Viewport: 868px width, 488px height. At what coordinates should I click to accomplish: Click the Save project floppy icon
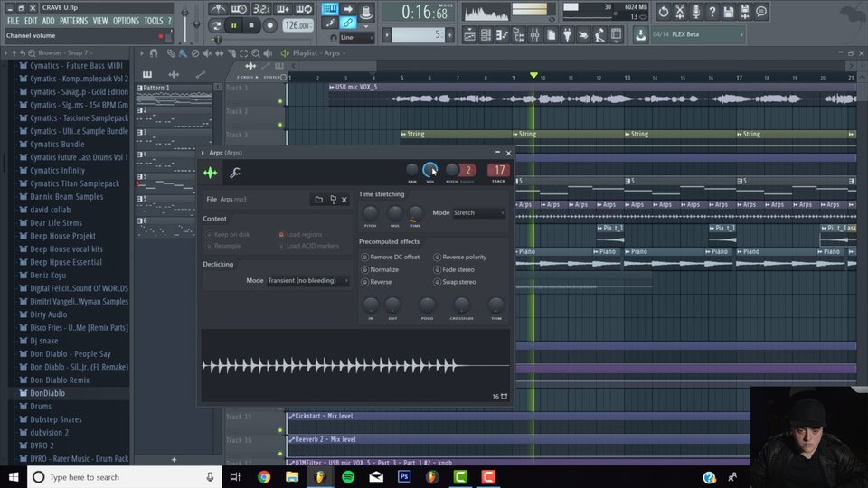click(x=729, y=11)
